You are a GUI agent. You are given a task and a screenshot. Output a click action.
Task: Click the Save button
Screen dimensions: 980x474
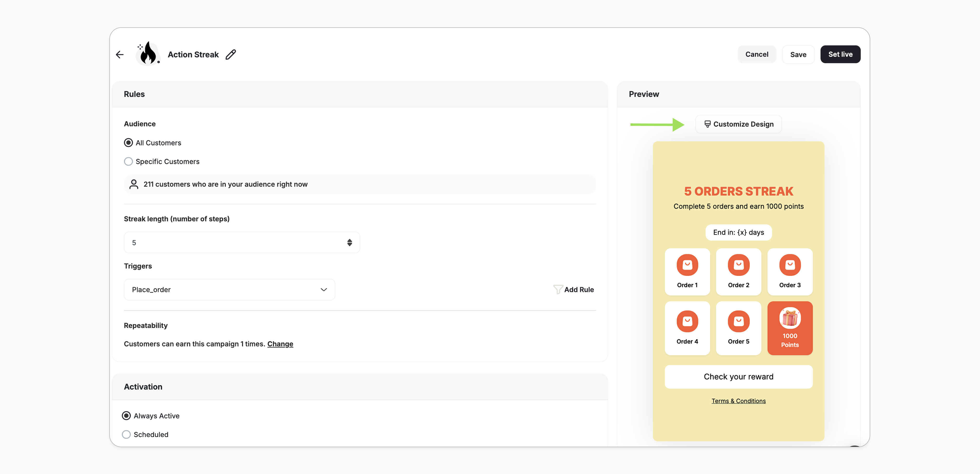point(798,54)
